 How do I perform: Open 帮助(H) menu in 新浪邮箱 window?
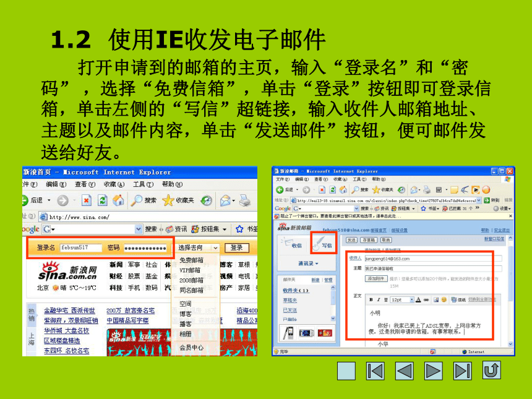coord(379,179)
